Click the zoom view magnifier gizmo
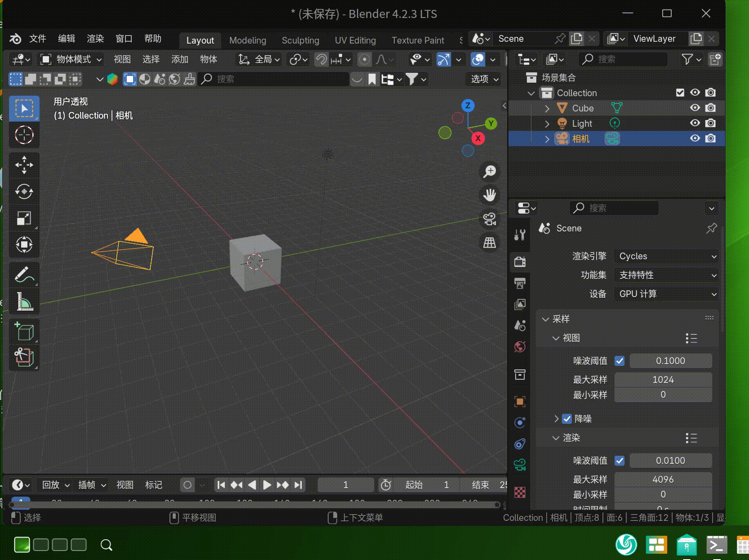This screenshot has height=560, width=749. click(490, 171)
